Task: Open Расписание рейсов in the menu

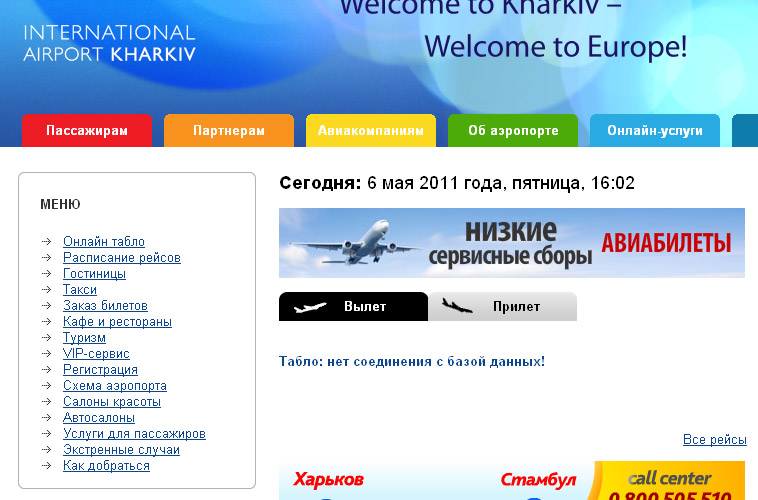Action: 122,258
